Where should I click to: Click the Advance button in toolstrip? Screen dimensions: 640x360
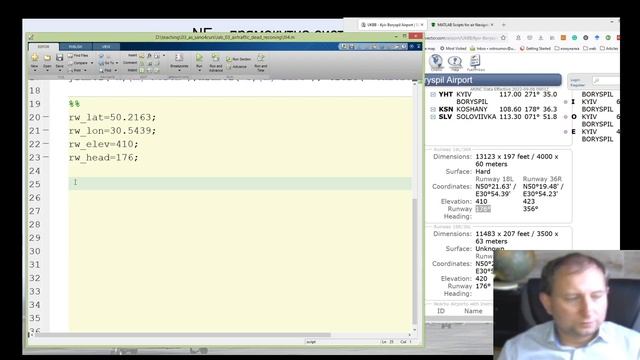pyautogui.click(x=237, y=67)
